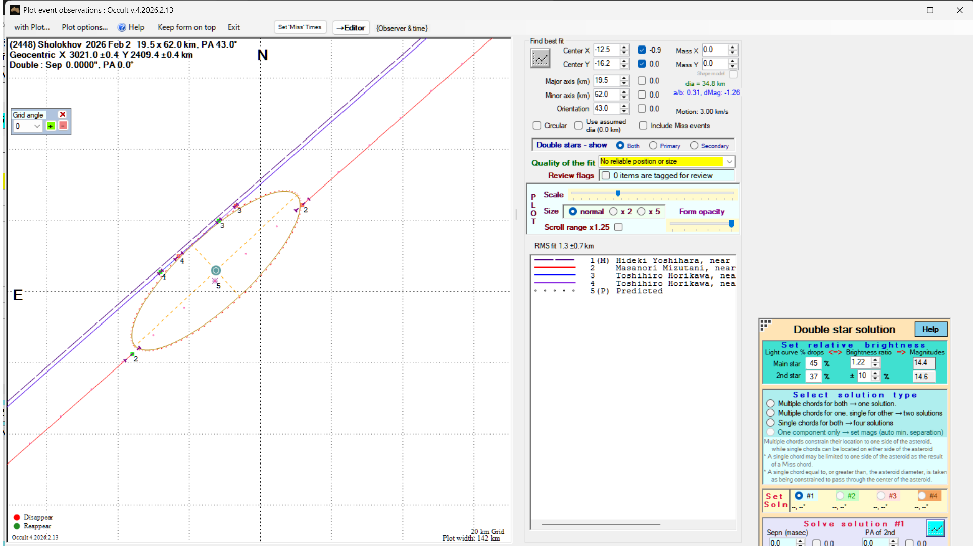Open the Quality of the fit dropdown
980x556 pixels.
(729, 161)
